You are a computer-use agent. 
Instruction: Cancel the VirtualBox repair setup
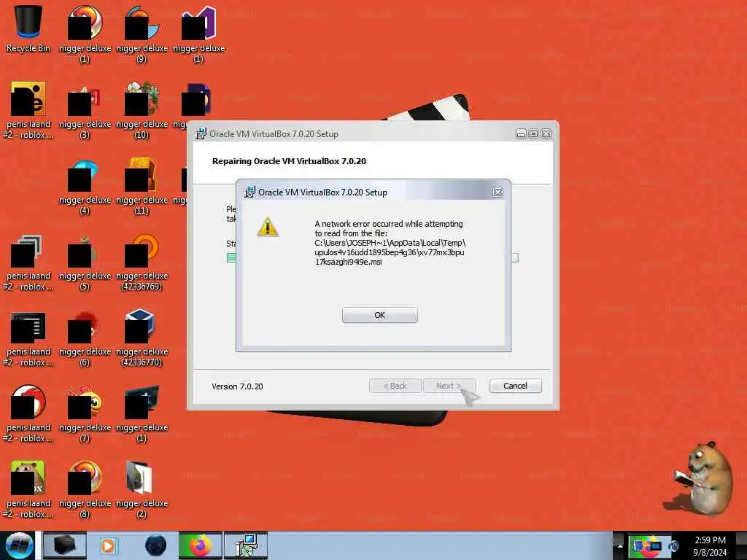click(x=516, y=386)
